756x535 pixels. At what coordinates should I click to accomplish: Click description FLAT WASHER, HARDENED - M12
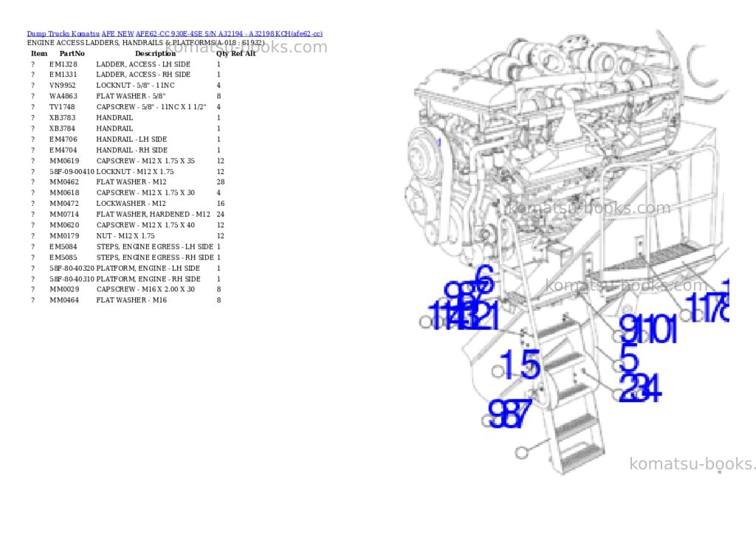tap(154, 215)
